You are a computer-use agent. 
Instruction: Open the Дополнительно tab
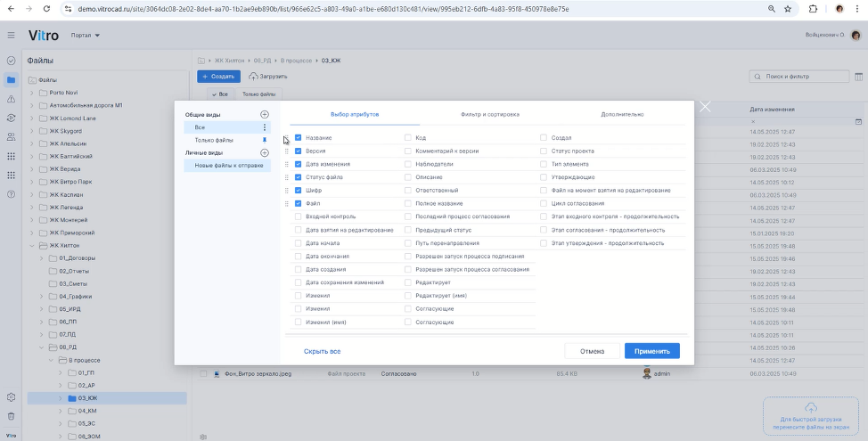tap(622, 115)
